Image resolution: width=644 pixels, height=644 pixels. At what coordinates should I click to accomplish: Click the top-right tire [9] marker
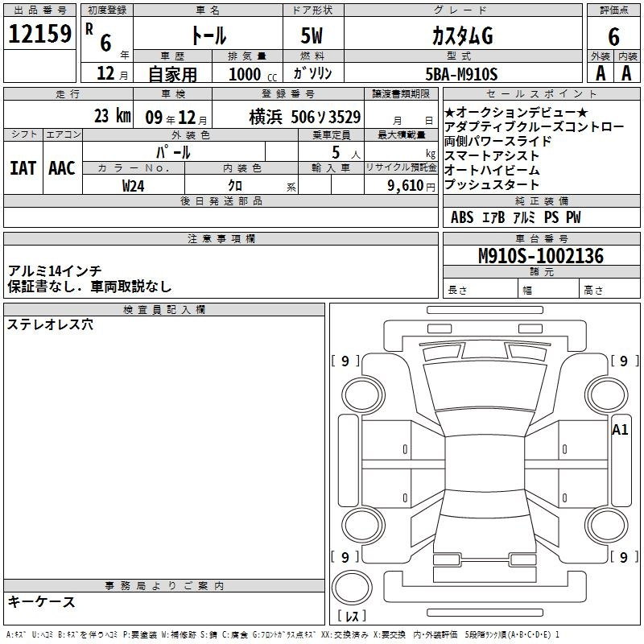(x=623, y=361)
